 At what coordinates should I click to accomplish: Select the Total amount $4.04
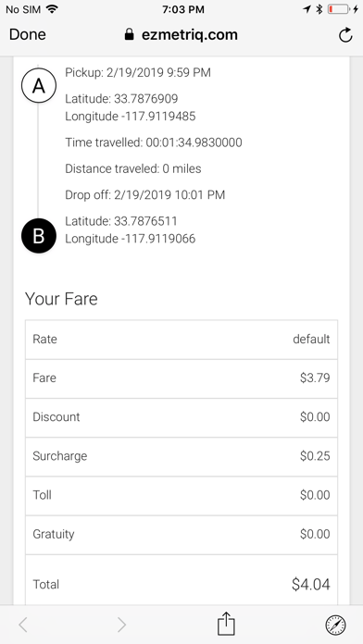pos(310,584)
